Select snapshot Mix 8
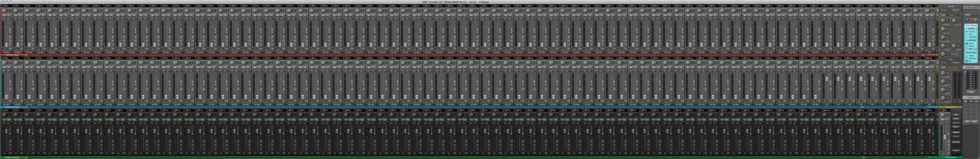The width and height of the screenshot is (980, 159). coord(971,88)
